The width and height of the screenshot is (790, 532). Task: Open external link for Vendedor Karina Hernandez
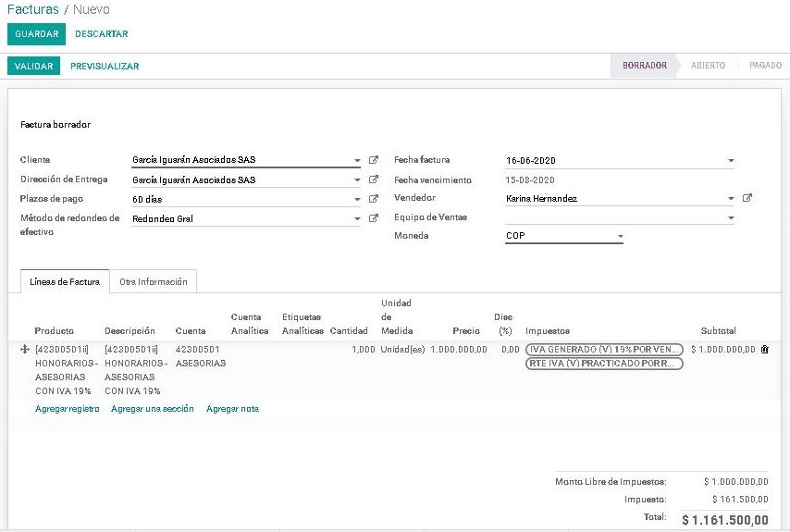pos(747,198)
